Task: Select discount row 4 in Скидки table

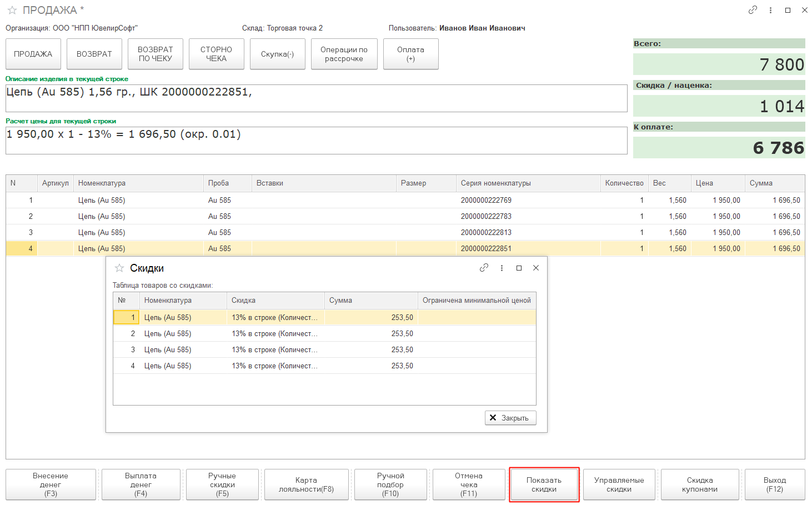Action: (324, 366)
